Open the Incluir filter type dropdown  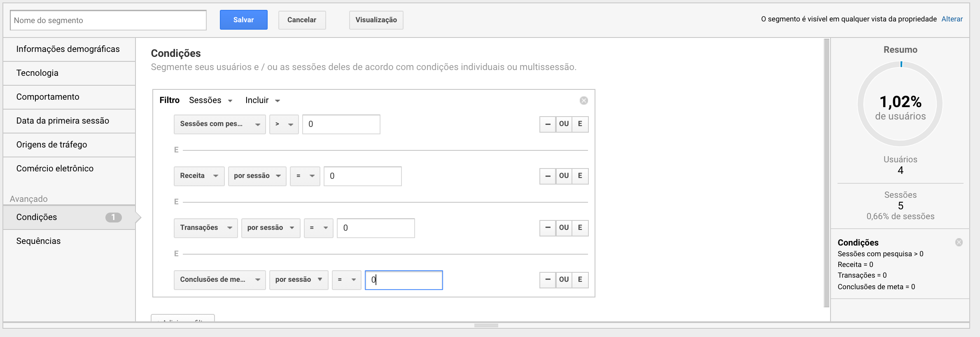[262, 101]
